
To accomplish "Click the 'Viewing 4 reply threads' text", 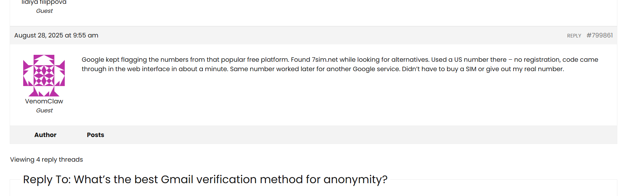I will [46, 160].
